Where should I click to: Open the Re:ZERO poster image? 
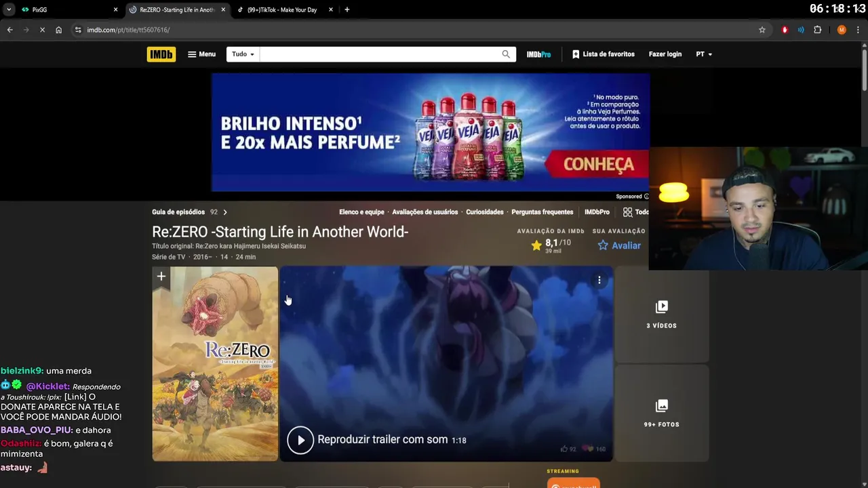coord(215,363)
